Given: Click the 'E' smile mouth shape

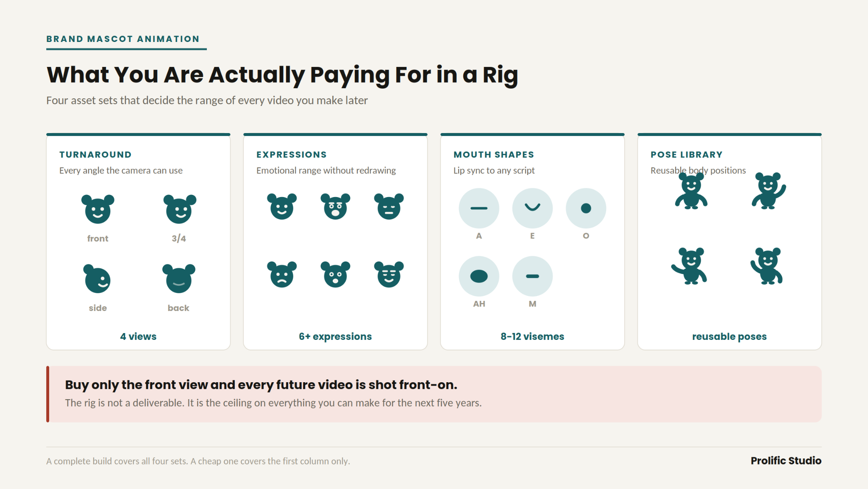Looking at the screenshot, I should [532, 208].
